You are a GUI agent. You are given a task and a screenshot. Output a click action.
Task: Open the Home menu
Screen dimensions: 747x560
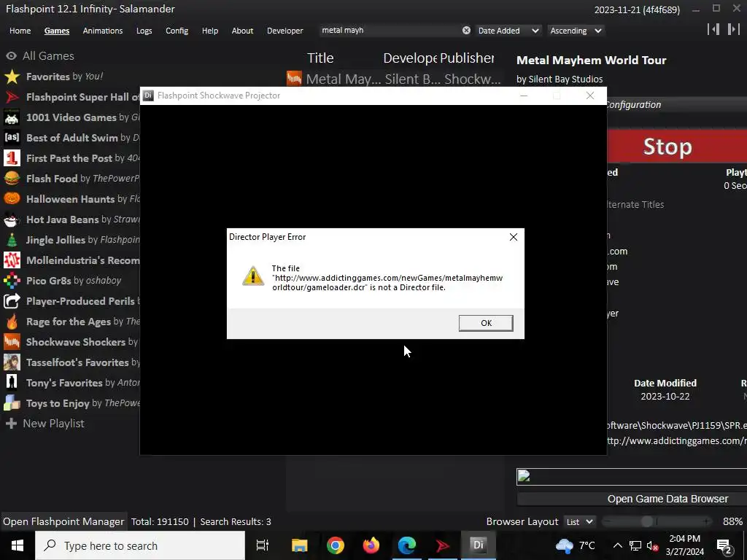click(20, 31)
